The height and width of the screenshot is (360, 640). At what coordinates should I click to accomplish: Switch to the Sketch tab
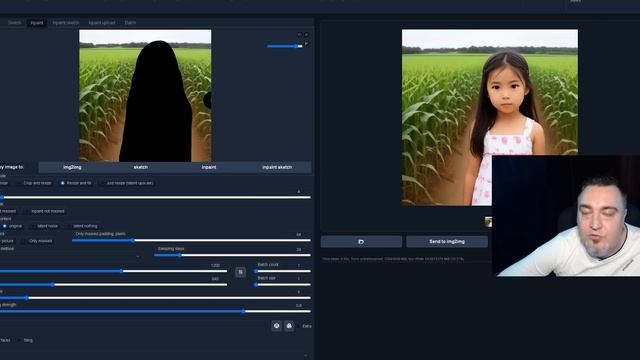[14, 23]
